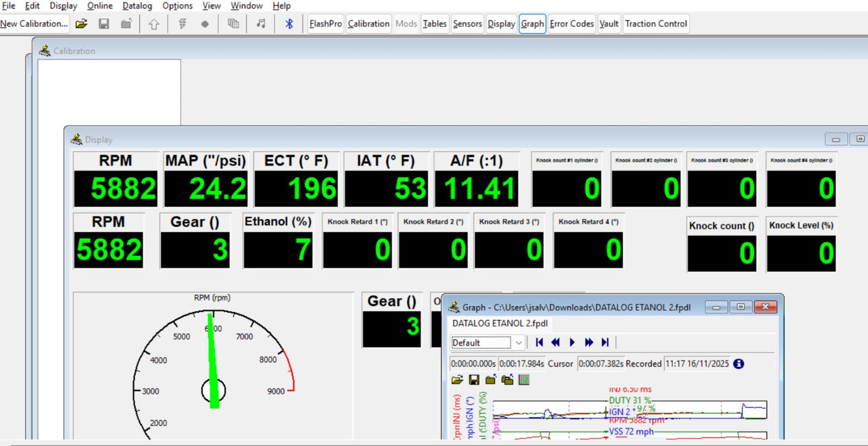Click the Cursor time field showing 0:00:07.382s
This screenshot has width=868, height=446.
click(601, 364)
